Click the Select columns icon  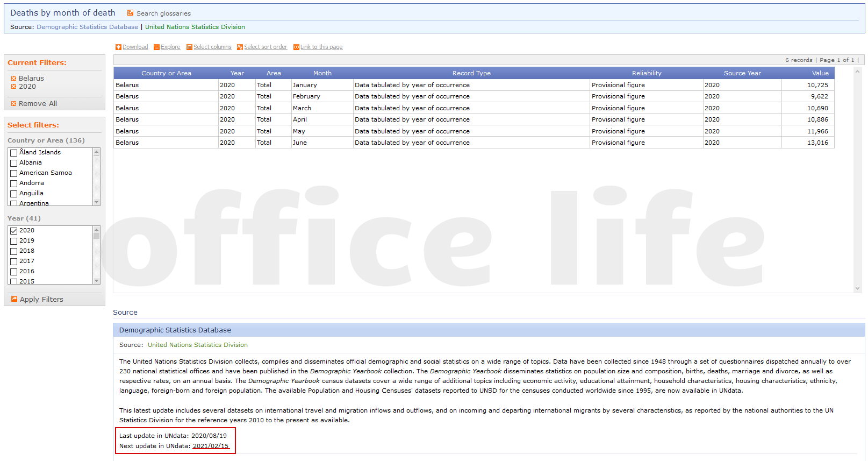click(189, 47)
